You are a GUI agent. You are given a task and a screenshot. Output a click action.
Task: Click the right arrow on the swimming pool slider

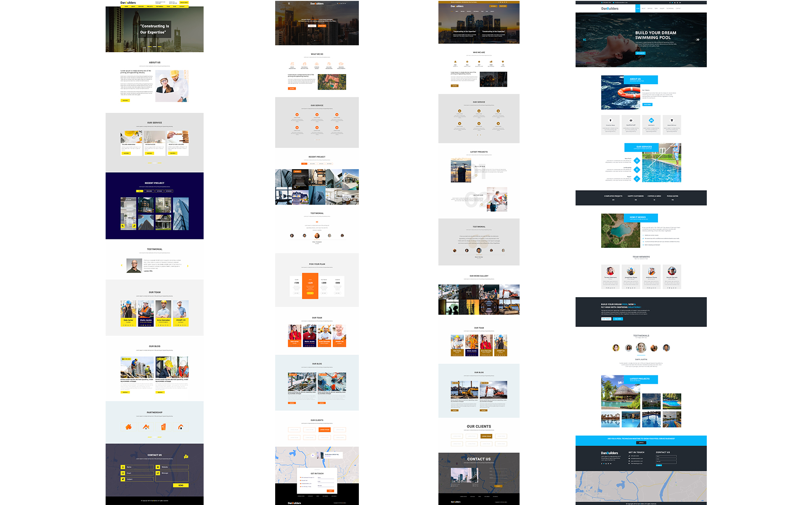(x=698, y=39)
